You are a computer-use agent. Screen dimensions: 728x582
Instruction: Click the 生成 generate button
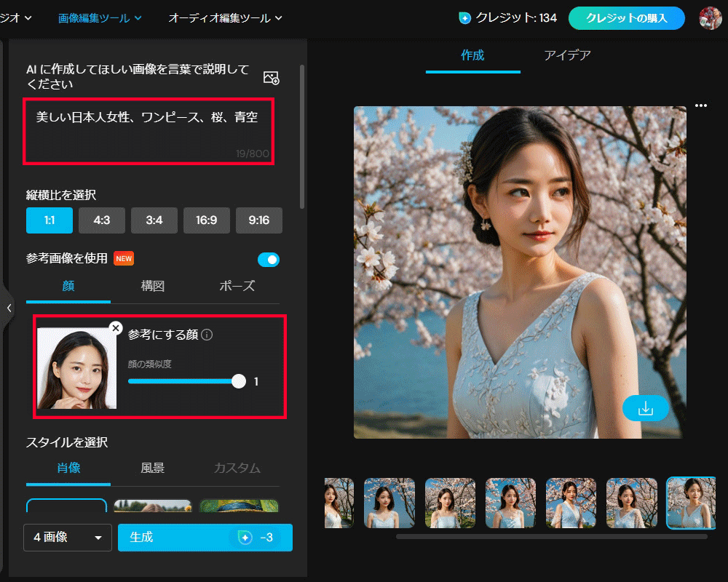(205, 538)
